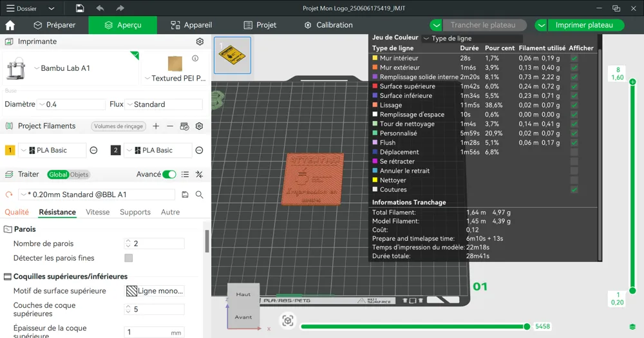
Task: Open Motif de surface supérieure dropdown
Action: [155, 291]
